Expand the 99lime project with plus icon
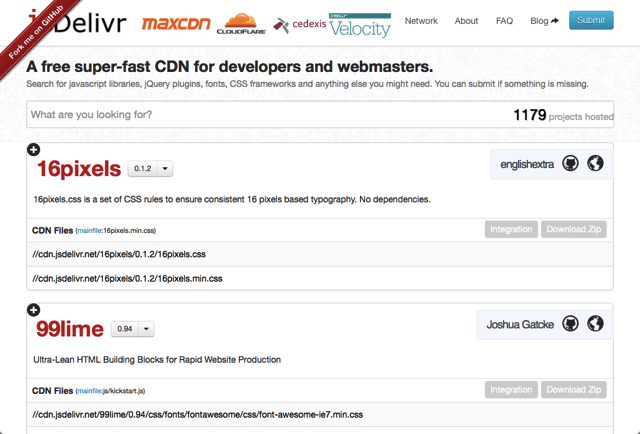Screen dimensions: 640x434 pyautogui.click(x=33, y=310)
